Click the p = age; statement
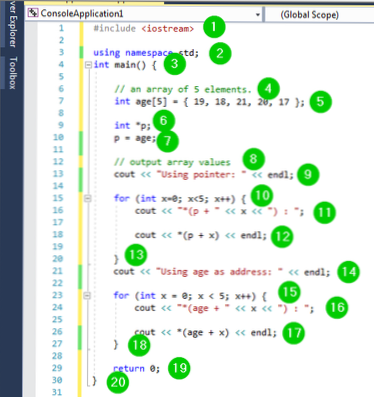 (135, 138)
